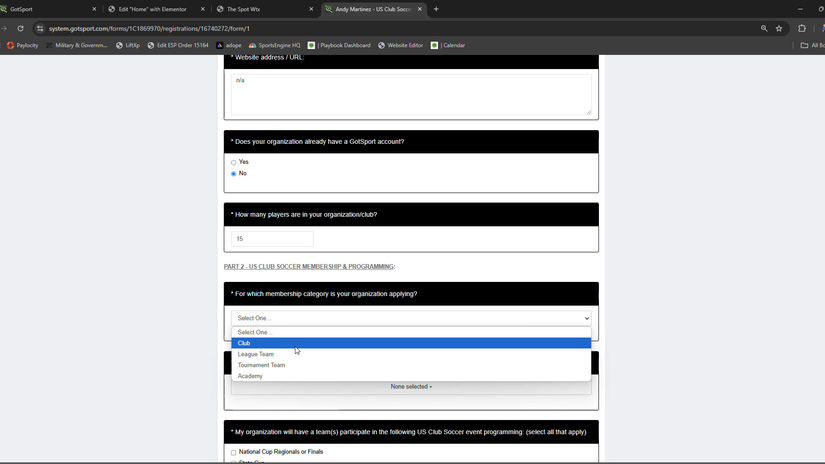The width and height of the screenshot is (825, 464).
Task: Choose Club membership category option
Action: [411, 343]
